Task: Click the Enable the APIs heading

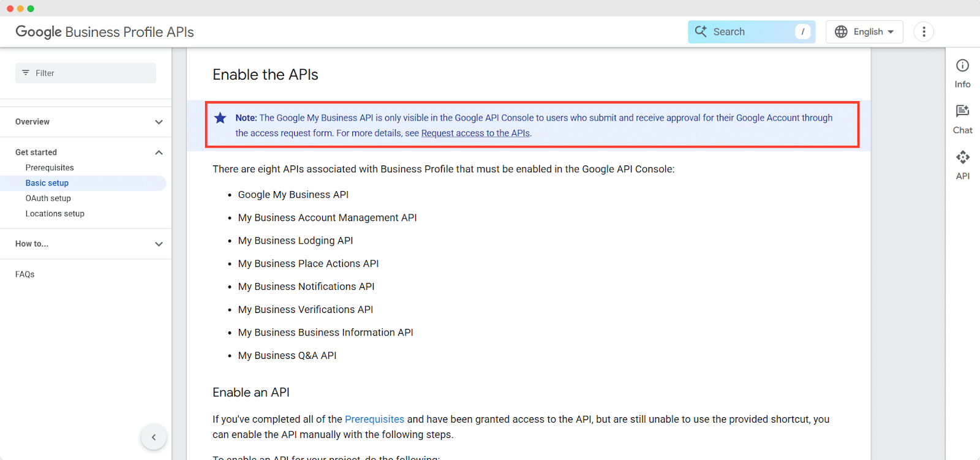Action: 265,75
